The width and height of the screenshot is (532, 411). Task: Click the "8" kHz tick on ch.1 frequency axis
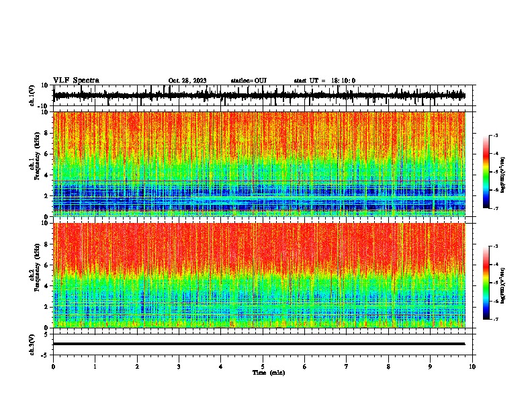(46, 133)
